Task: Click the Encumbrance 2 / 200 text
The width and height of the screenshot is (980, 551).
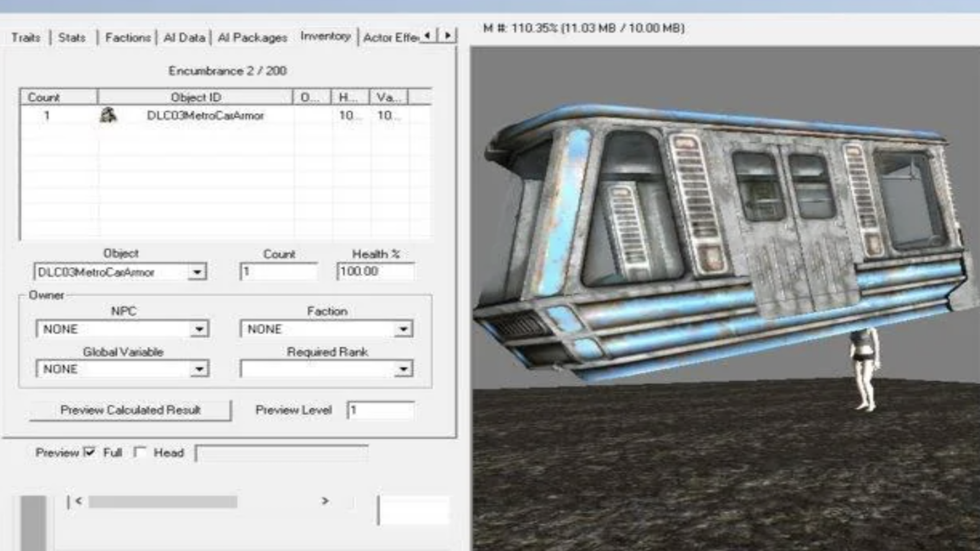Action: pyautogui.click(x=228, y=71)
